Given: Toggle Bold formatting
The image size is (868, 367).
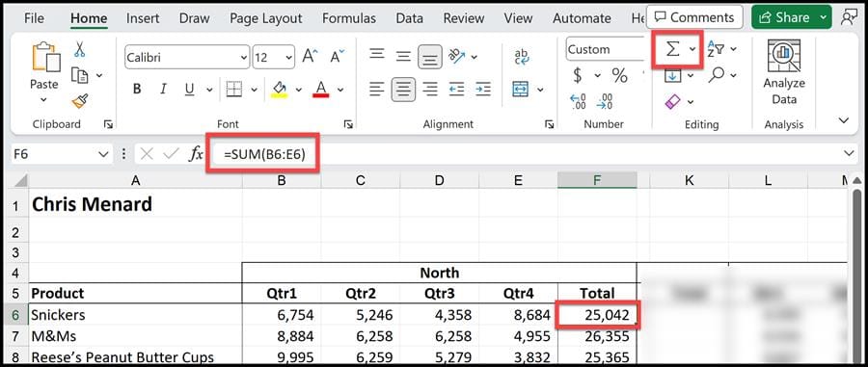Looking at the screenshot, I should coord(137,89).
